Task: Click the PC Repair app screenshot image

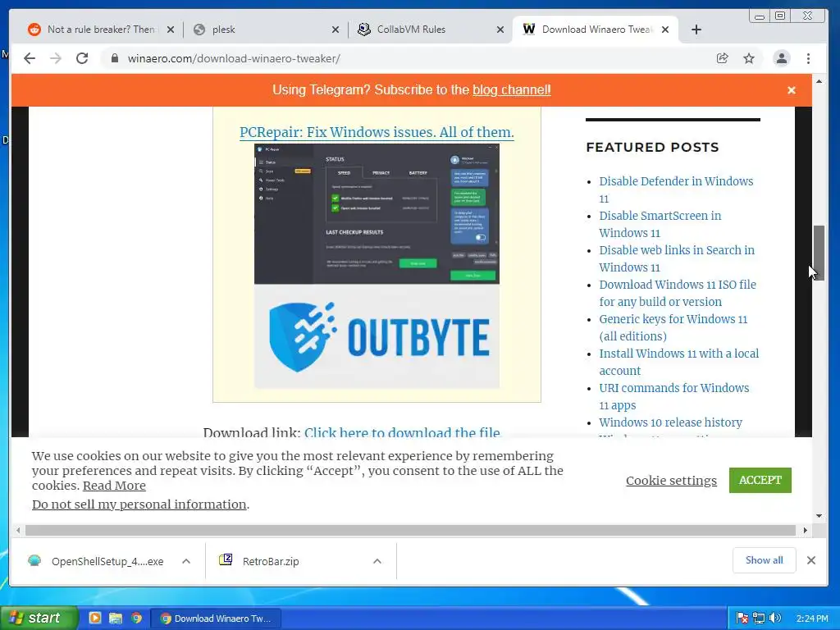Action: (x=377, y=214)
